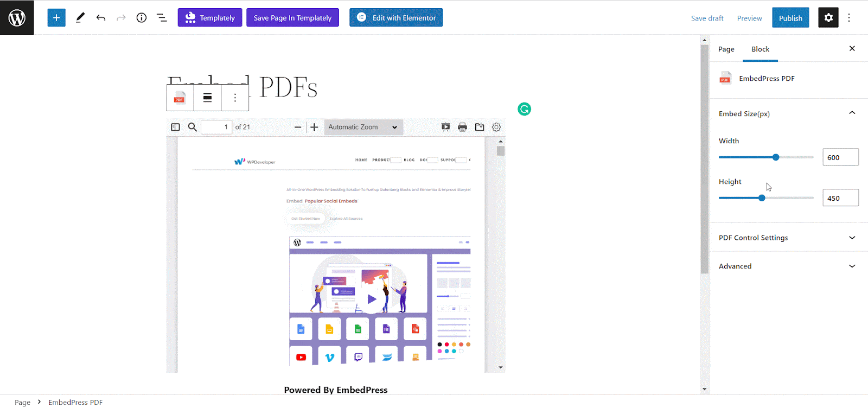The width and height of the screenshot is (868, 408).
Task: Click the EmbedPress PDF block name in the sidebar
Action: click(x=767, y=78)
